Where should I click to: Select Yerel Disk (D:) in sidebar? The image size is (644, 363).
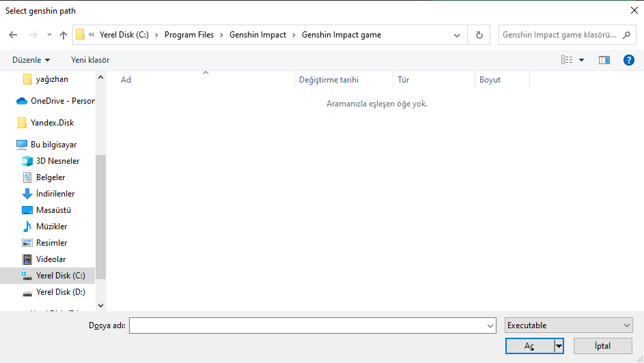[60, 292]
